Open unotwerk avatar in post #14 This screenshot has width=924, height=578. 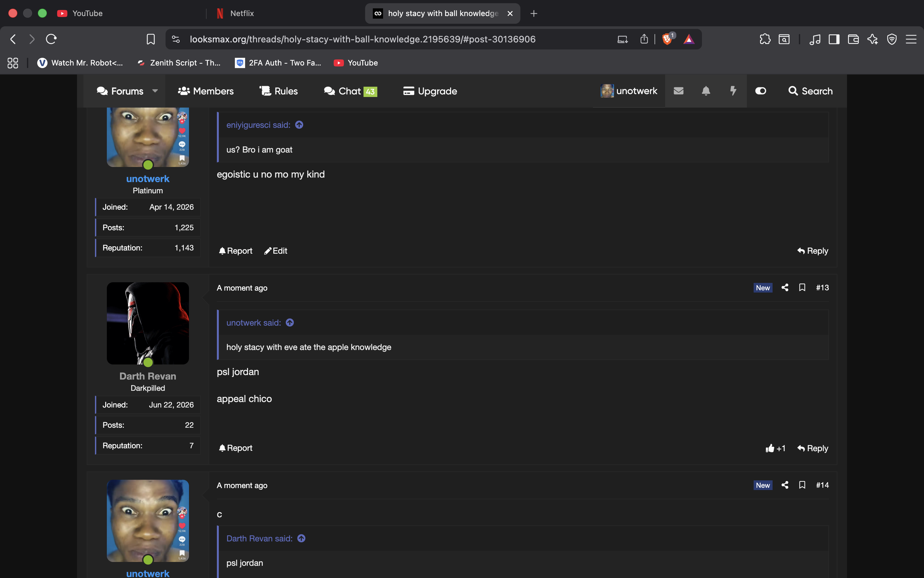tap(148, 521)
